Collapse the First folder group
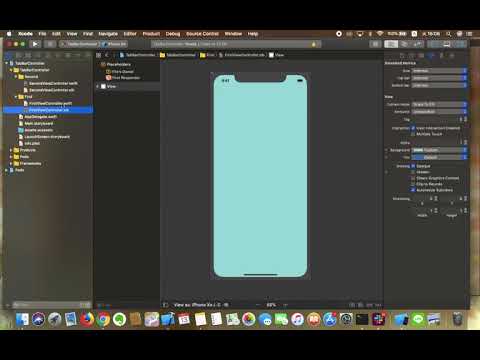The width and height of the screenshot is (480, 360). point(16,97)
